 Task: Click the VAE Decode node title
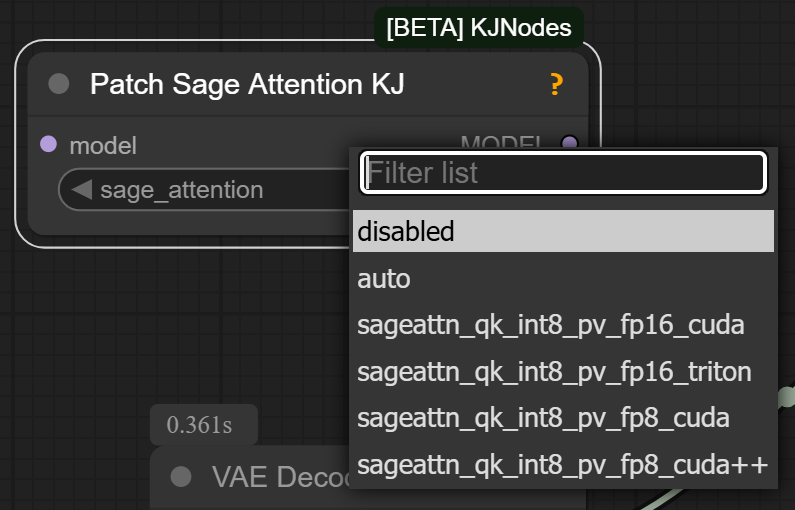(x=281, y=477)
